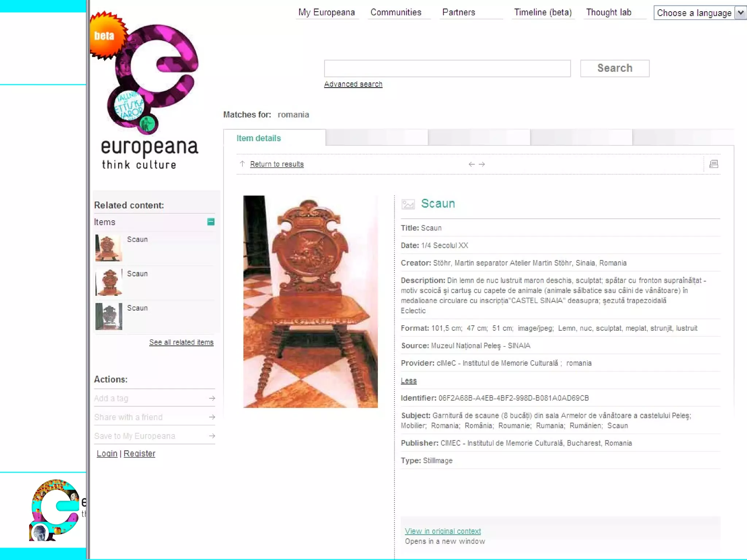747x560 pixels.
Task: Click the print icon in item details
Action: [714, 164]
